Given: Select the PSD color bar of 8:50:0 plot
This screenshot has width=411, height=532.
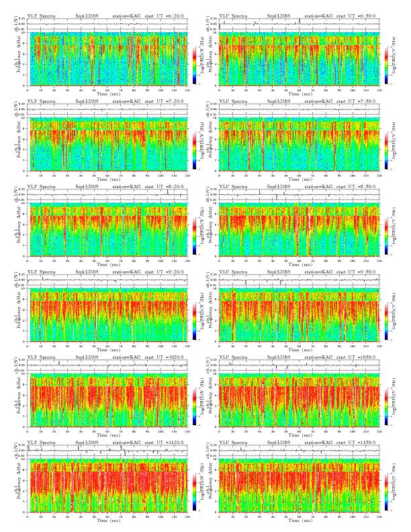Looking at the screenshot, I should point(387,236).
